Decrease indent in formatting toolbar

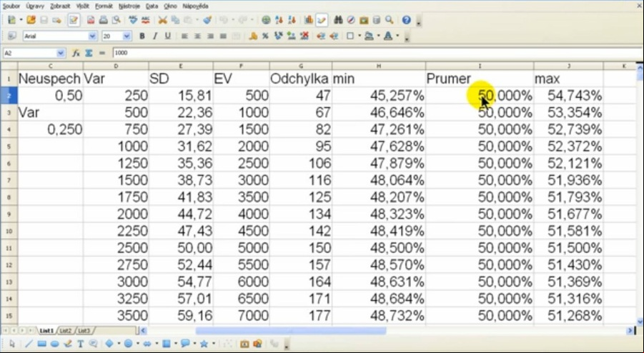(x=321, y=36)
